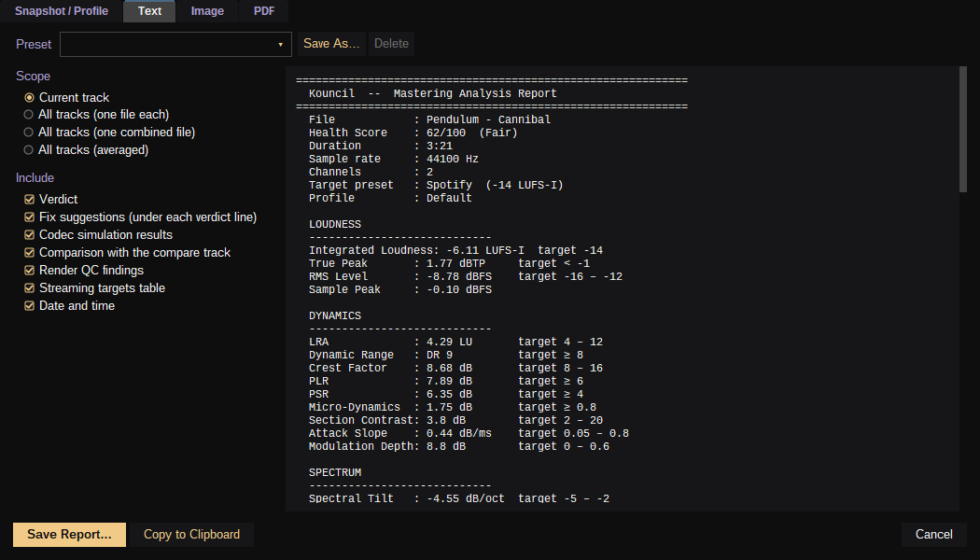Screen dimensions: 980x560
Task: Toggle Comparison with the compare track
Action: pos(29,253)
